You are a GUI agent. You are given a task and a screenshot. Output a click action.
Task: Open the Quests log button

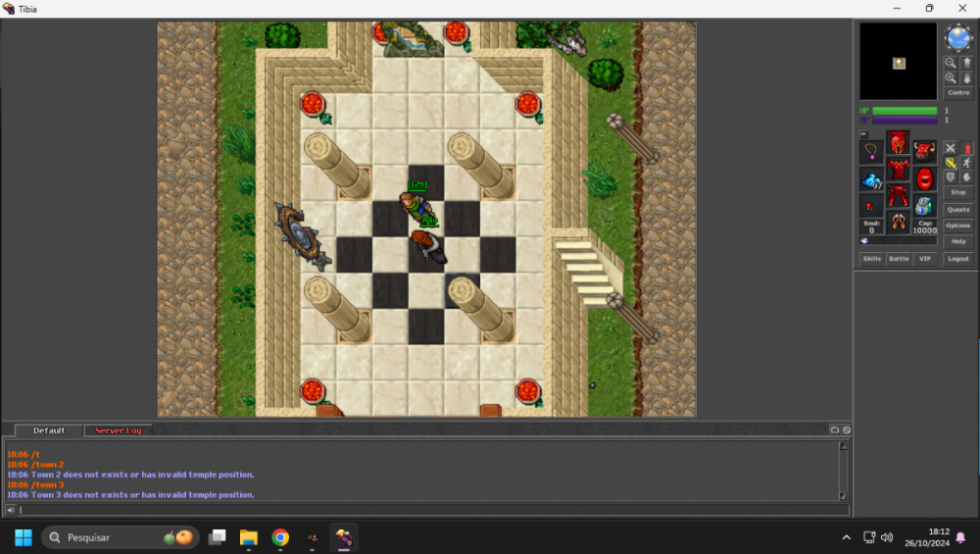[957, 209]
